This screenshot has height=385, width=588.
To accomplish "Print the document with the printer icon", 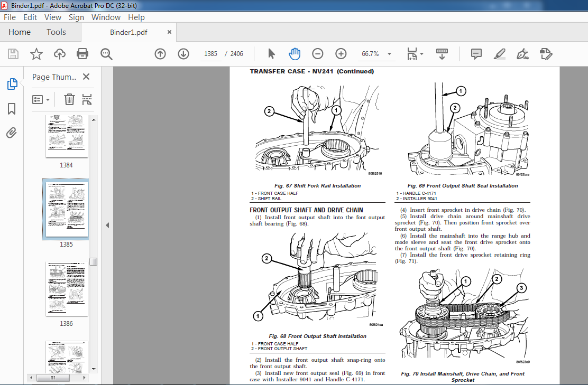I will tap(82, 54).
